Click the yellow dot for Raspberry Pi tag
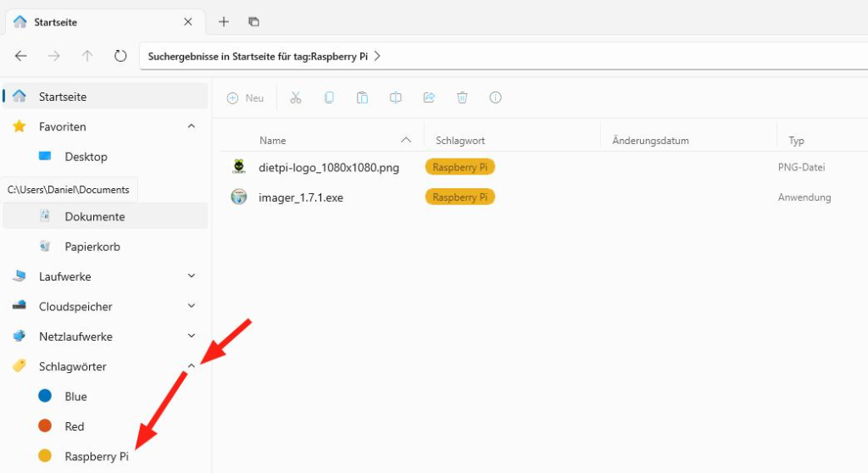868x473 pixels. (45, 455)
